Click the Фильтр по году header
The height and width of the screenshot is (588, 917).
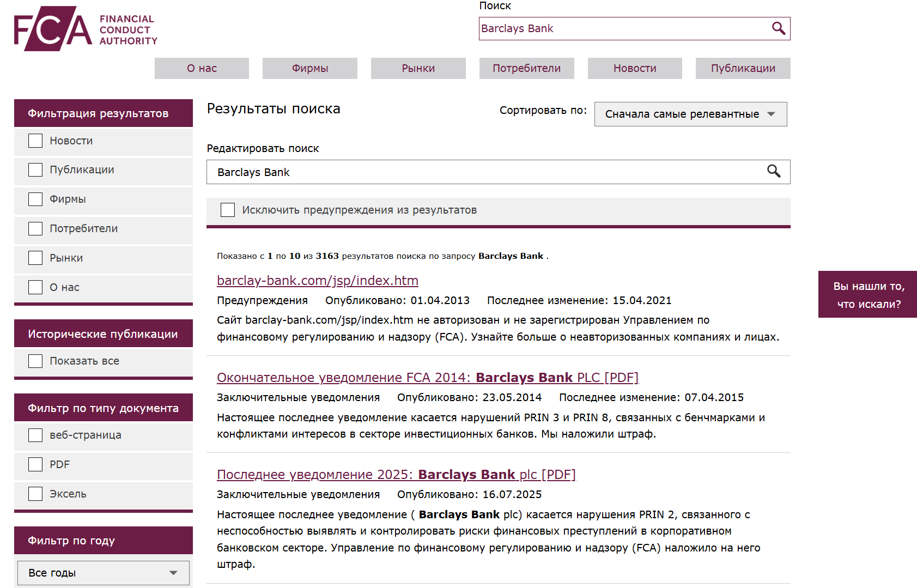coord(104,541)
